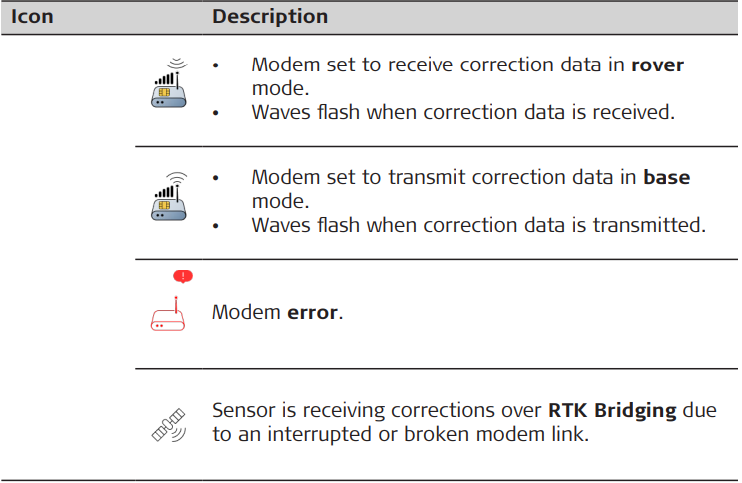
Task: Click "Sensor is receiving corrections over" text
Action: click(x=377, y=411)
